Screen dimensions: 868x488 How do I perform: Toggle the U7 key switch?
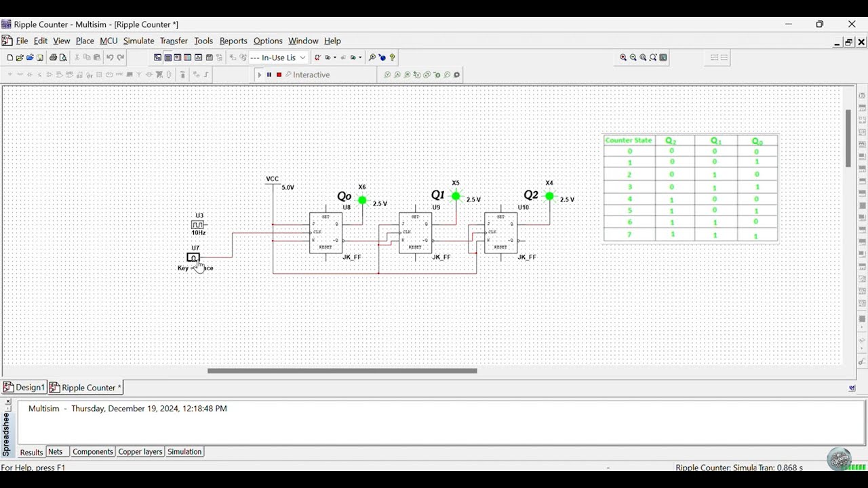pyautogui.click(x=193, y=258)
